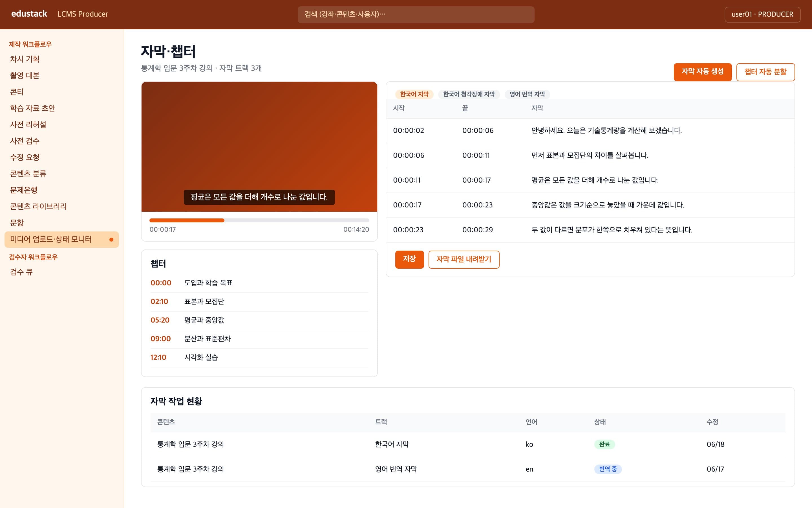Screen dimensions: 812x508
Task: Open the 한국어 자막 row in 자막 작업 현황
Action: (468, 444)
